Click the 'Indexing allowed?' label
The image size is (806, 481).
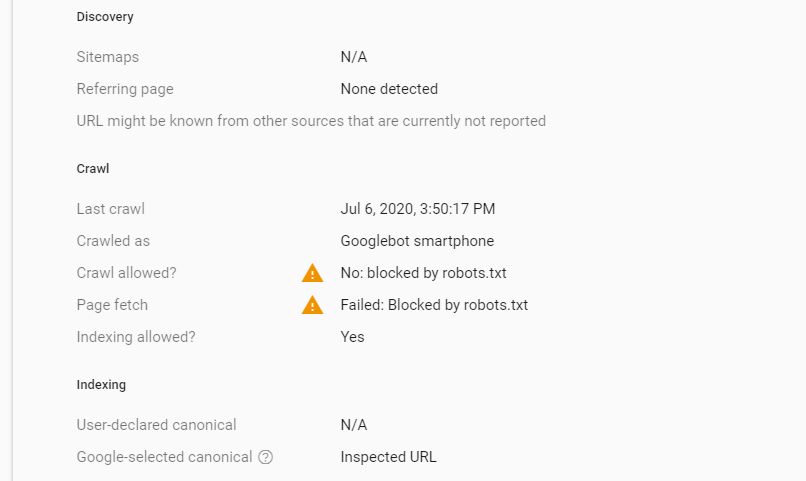pyautogui.click(x=136, y=337)
